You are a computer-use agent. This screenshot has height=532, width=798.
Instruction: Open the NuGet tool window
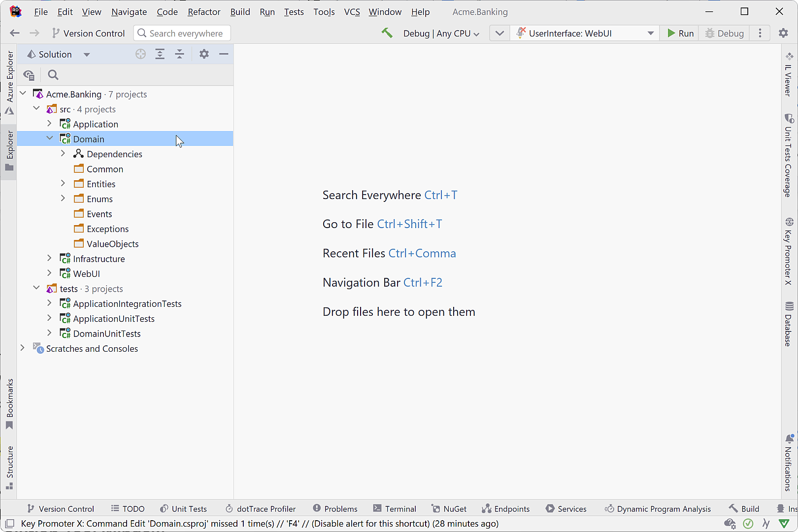pos(449,509)
